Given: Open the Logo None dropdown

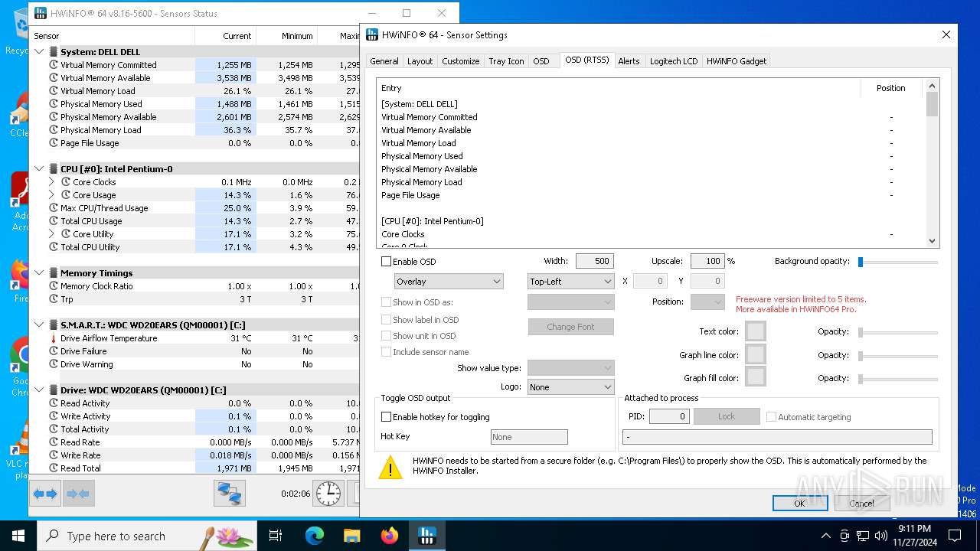Looking at the screenshot, I should coord(571,387).
